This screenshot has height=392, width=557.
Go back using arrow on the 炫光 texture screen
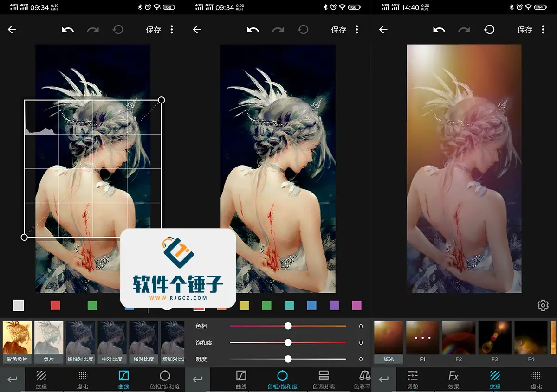coord(383,30)
